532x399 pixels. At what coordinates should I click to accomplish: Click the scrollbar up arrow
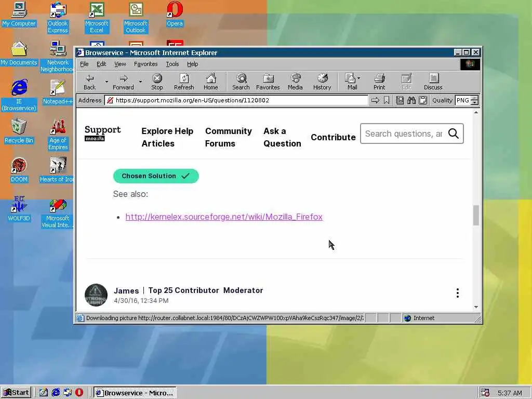pos(476,112)
